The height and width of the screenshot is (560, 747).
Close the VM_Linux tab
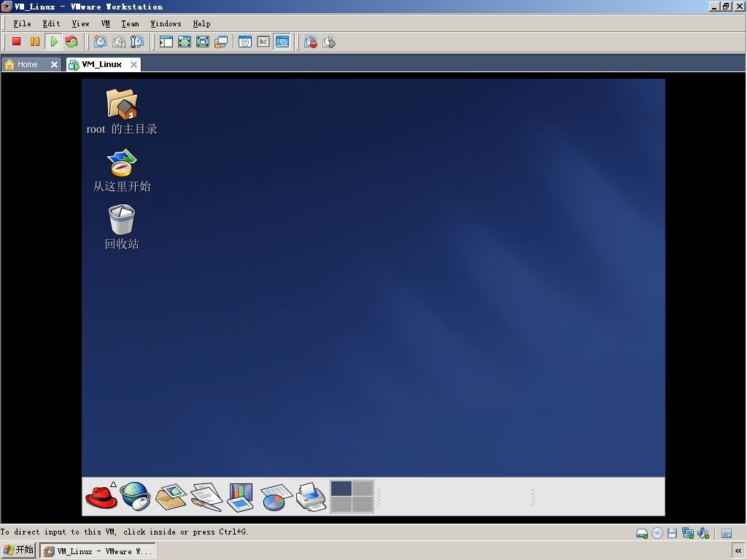click(x=134, y=64)
